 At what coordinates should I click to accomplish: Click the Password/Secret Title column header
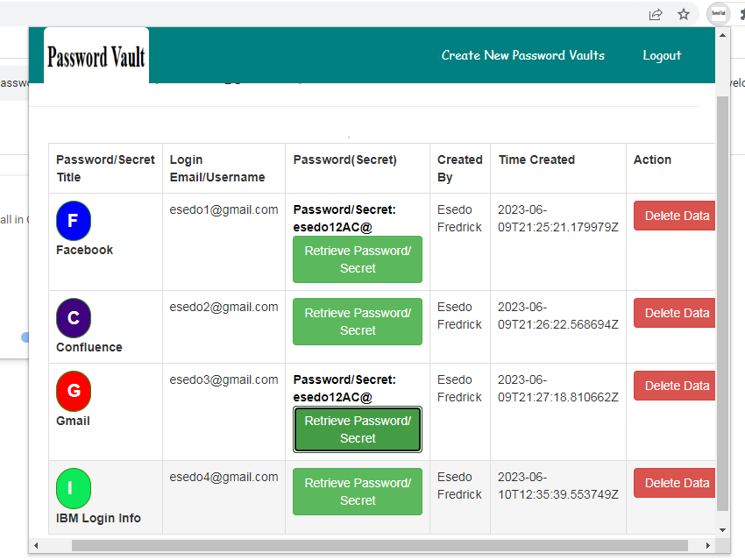pos(105,168)
